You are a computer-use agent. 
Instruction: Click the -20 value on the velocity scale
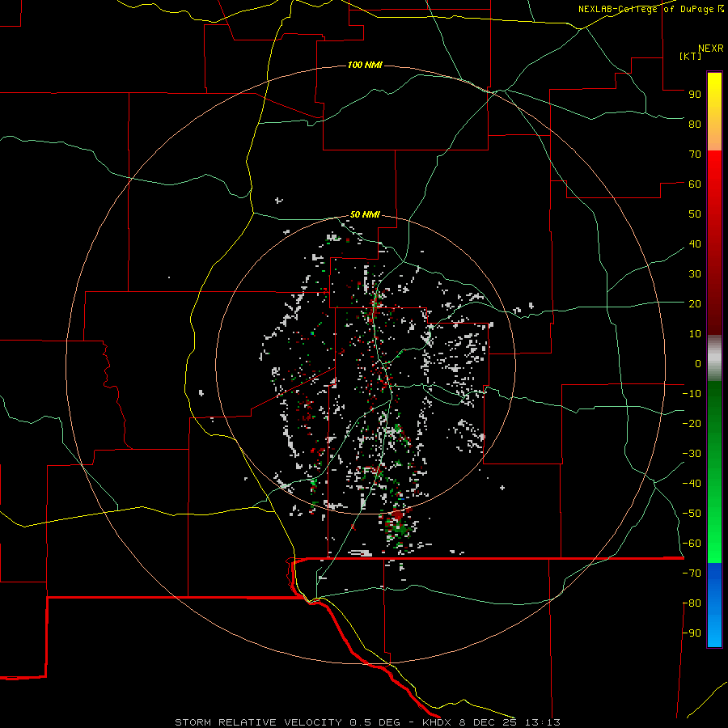pos(692,423)
